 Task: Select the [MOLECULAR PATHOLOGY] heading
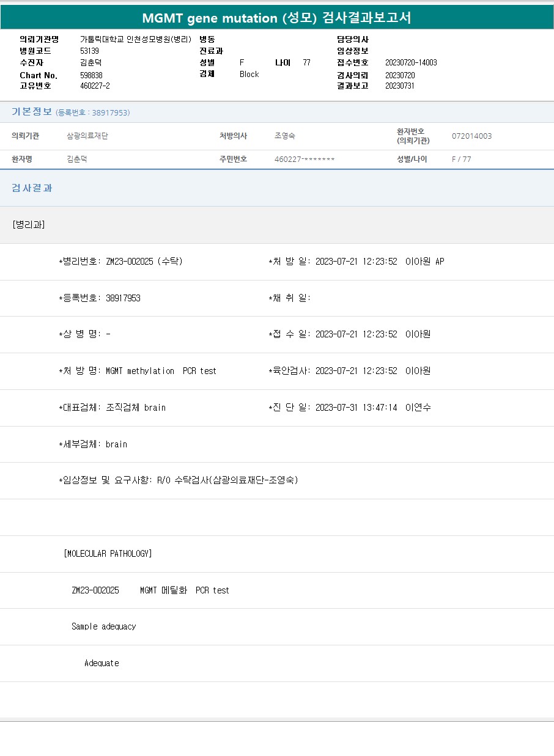pyautogui.click(x=108, y=554)
